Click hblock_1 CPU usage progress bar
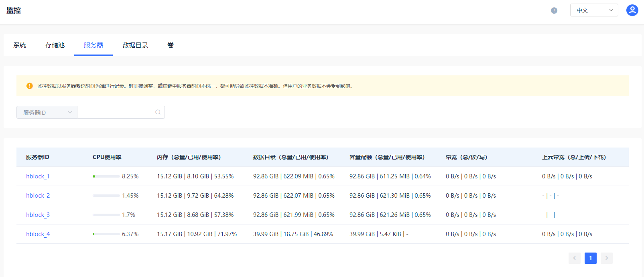 [106, 176]
